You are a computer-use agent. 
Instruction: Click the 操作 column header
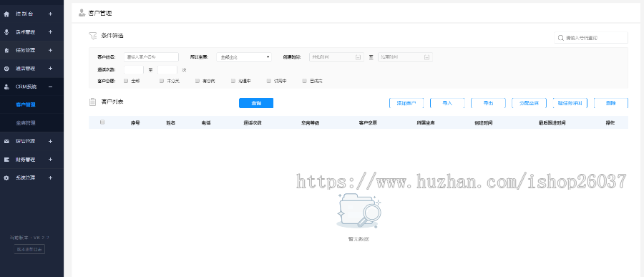610,123
